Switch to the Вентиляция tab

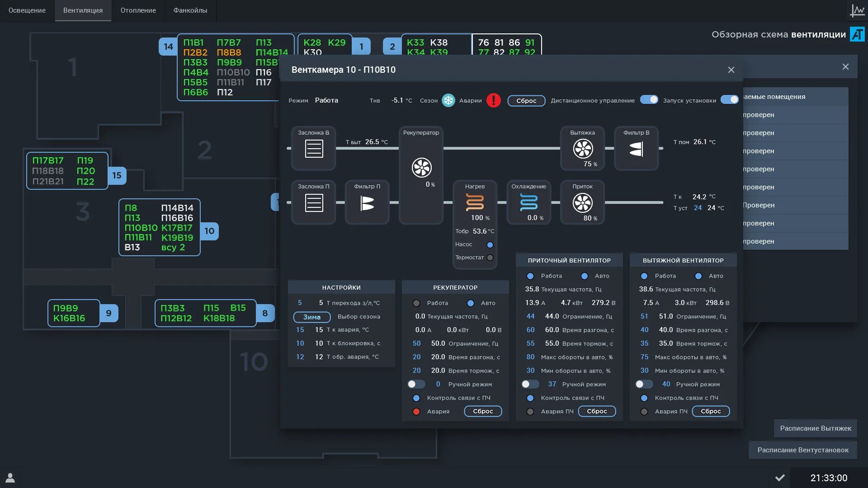83,10
